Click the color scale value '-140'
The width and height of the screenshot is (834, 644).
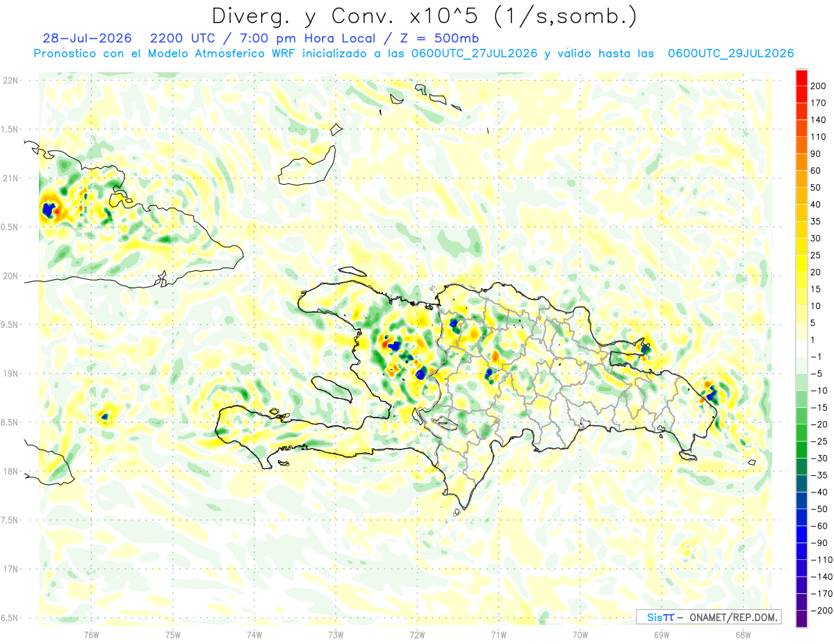pos(823,577)
